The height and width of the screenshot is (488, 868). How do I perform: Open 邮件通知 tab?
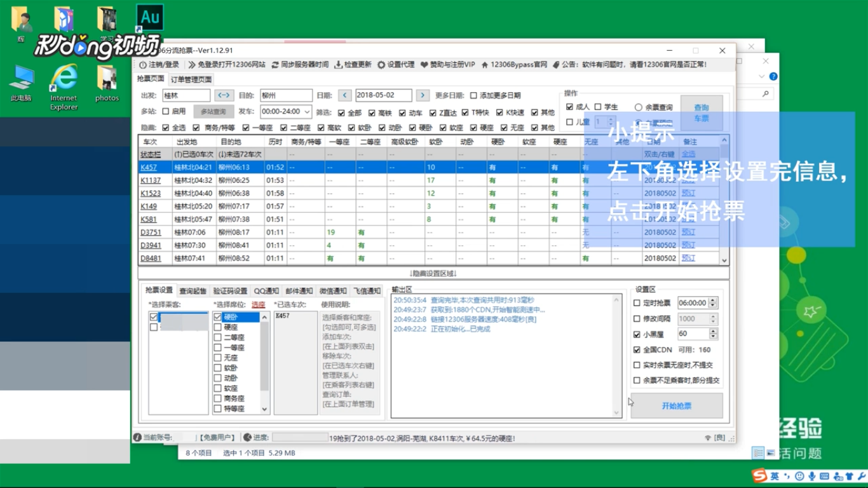click(299, 291)
